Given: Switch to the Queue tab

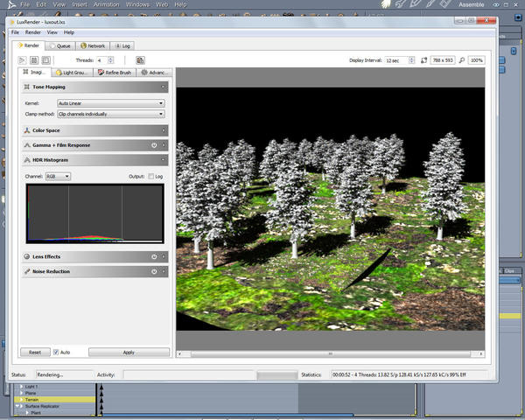Looking at the screenshot, I should pyautogui.click(x=60, y=45).
